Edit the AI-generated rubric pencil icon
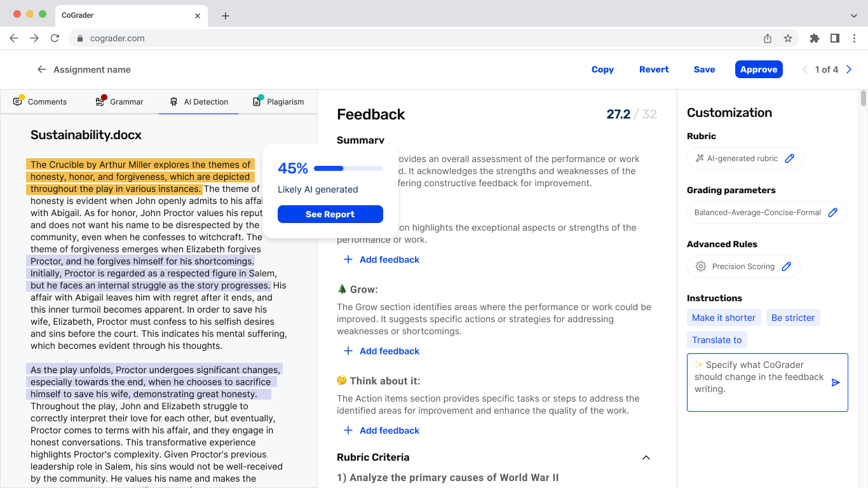This screenshot has width=868, height=488. point(790,158)
